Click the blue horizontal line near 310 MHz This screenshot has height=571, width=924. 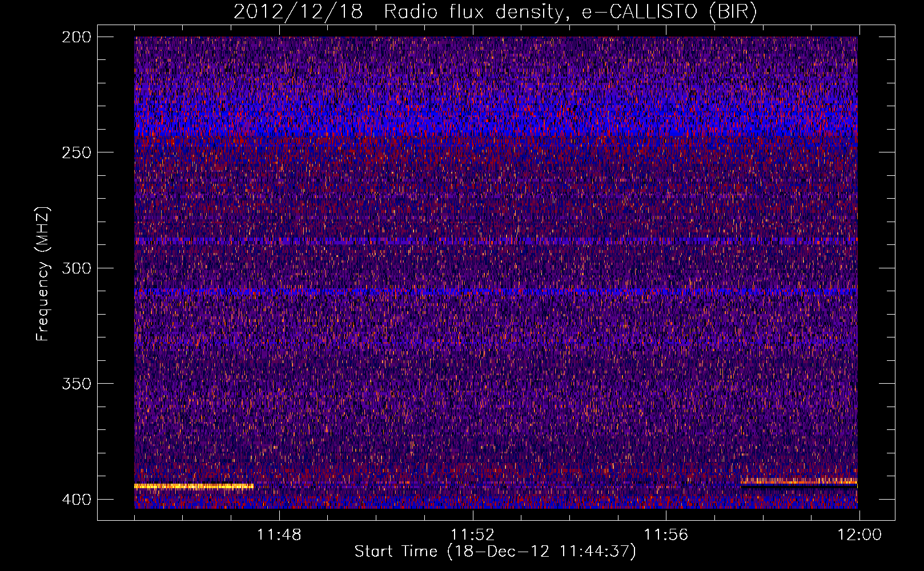tap(496, 292)
